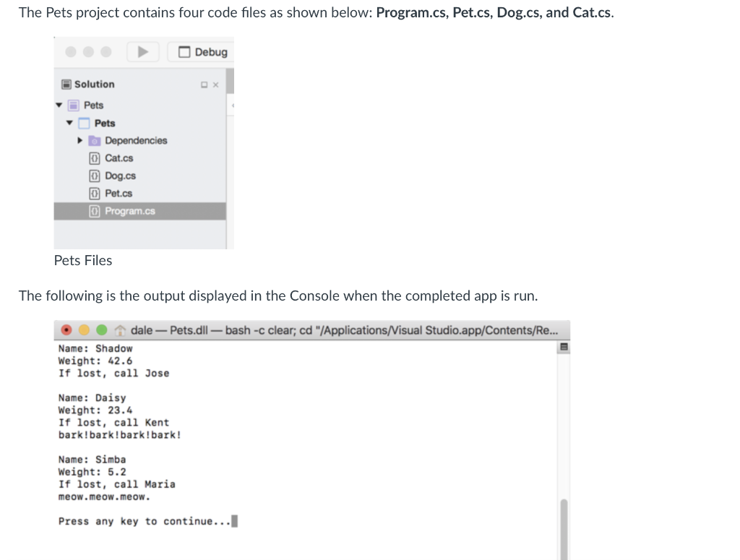Image resolution: width=740 pixels, height=560 pixels.
Task: Close the terminal with red button
Action: [66, 329]
